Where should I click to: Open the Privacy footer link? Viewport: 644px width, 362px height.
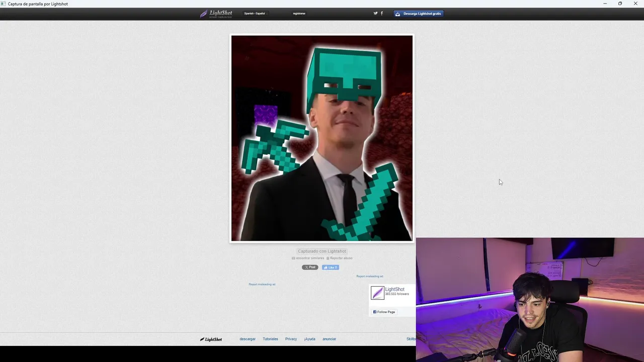coord(291,339)
